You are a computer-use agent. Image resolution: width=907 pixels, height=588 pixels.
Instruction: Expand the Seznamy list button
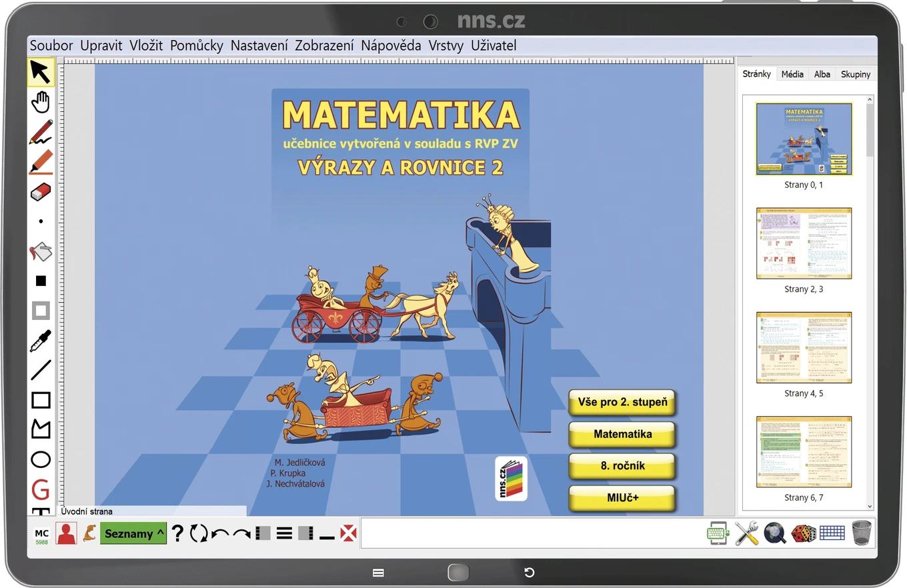(x=133, y=533)
